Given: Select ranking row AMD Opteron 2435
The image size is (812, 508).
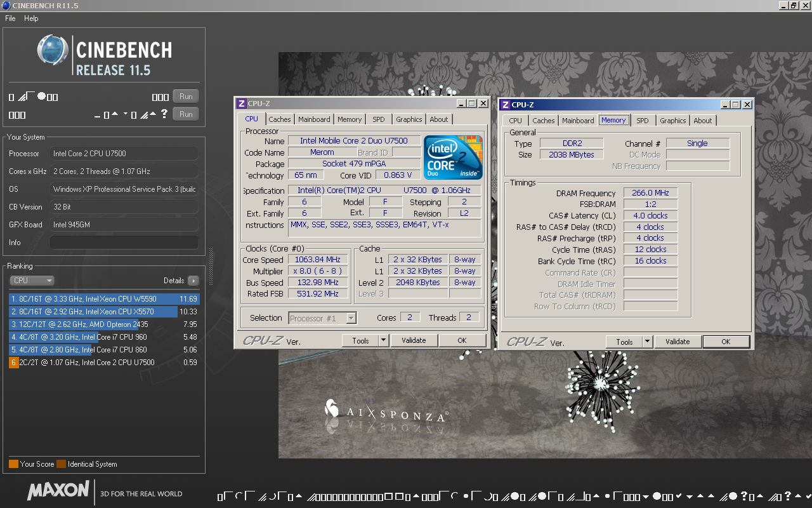Looking at the screenshot, I should (104, 324).
